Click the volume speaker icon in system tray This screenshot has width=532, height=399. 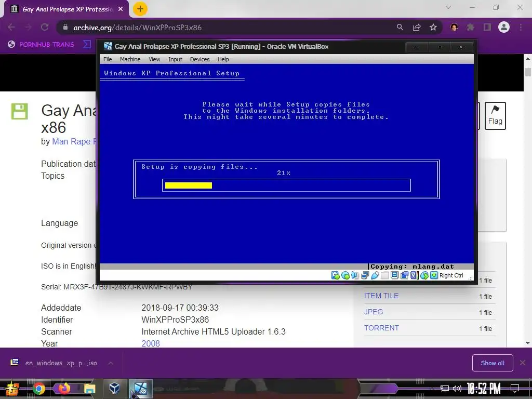click(x=457, y=389)
